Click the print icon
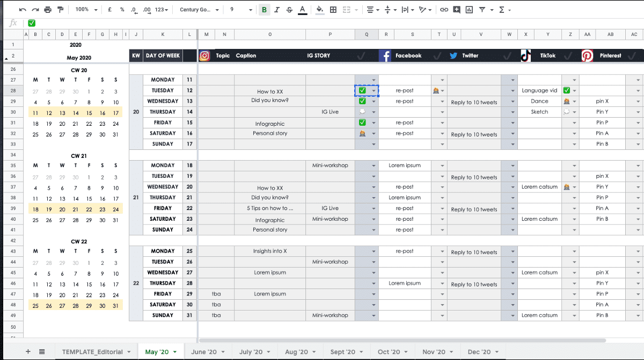The width and height of the screenshot is (644, 360). (48, 10)
